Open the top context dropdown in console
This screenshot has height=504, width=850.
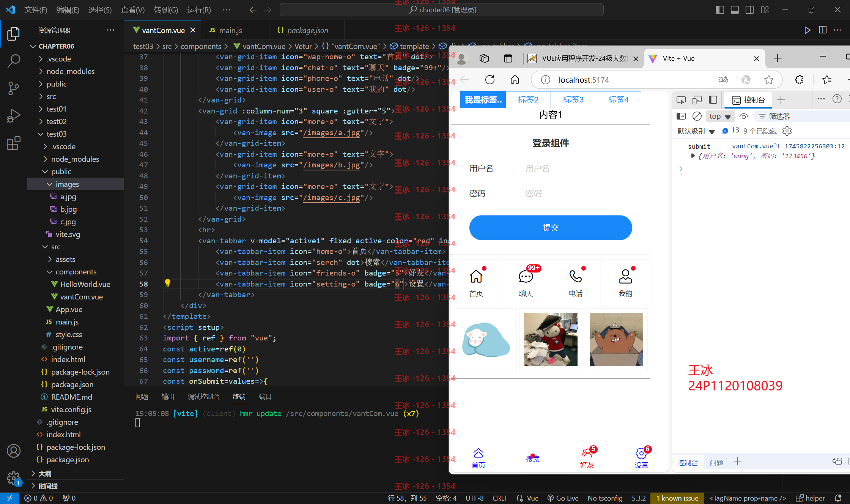[x=720, y=117]
